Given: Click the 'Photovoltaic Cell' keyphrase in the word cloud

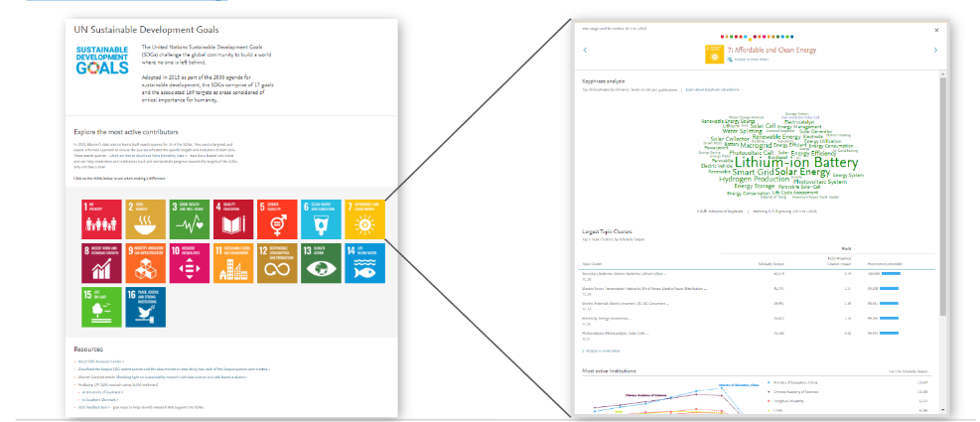Looking at the screenshot, I should (752, 153).
